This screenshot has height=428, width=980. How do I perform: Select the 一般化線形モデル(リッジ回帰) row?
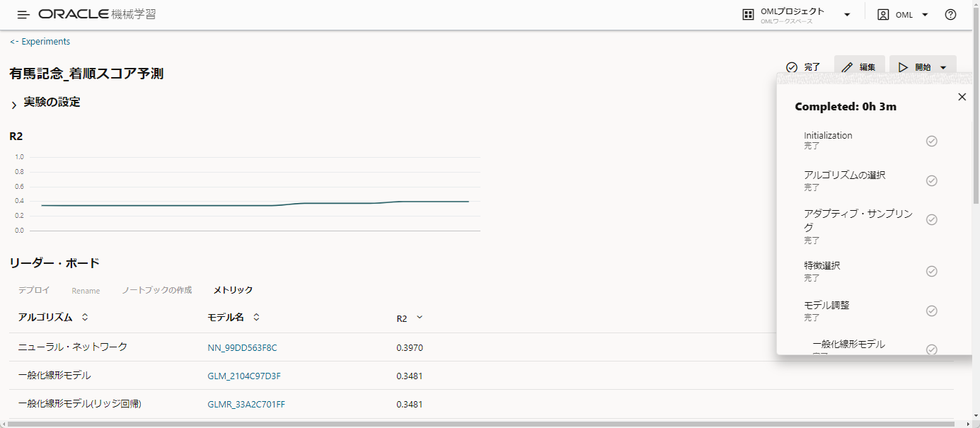[481, 404]
